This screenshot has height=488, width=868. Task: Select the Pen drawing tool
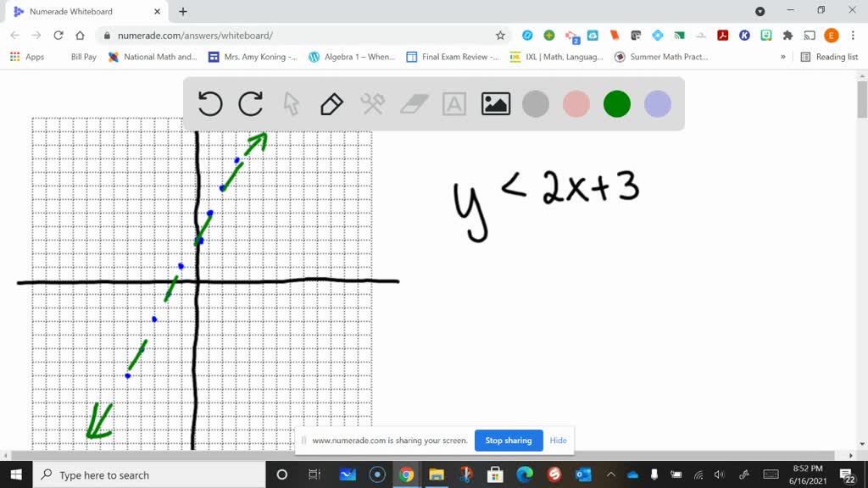[331, 103]
